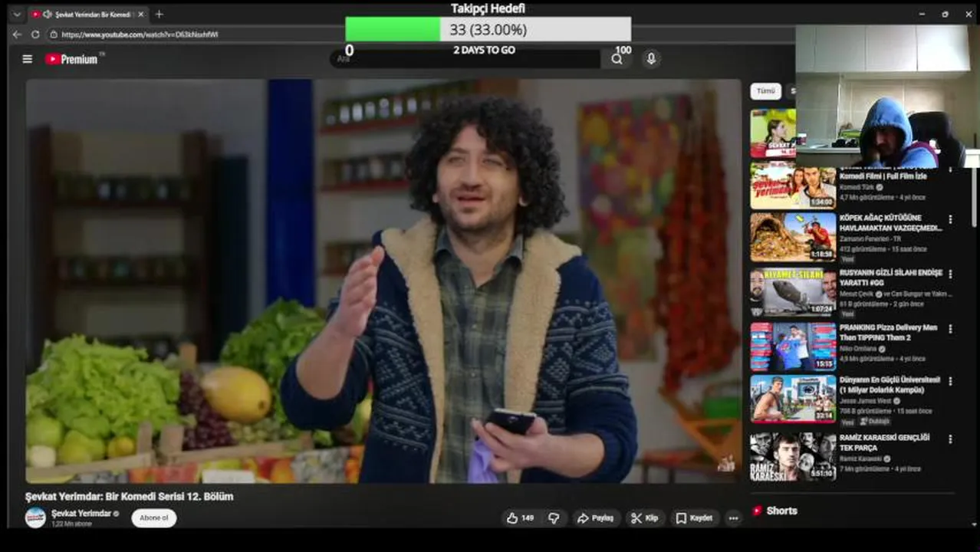Dislike the video with thumbs down
Viewport: 980px width, 552px height.
pyautogui.click(x=554, y=518)
